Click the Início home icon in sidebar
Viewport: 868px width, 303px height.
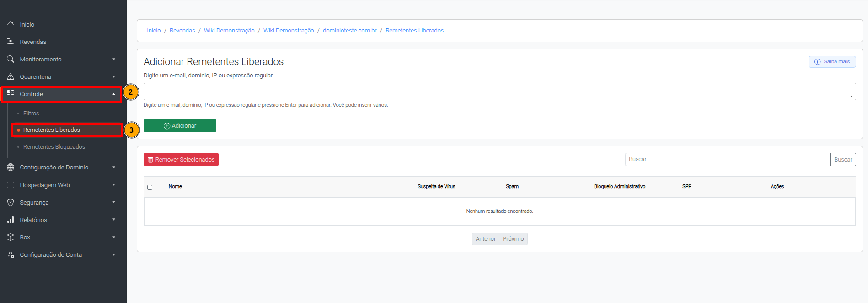tap(11, 24)
